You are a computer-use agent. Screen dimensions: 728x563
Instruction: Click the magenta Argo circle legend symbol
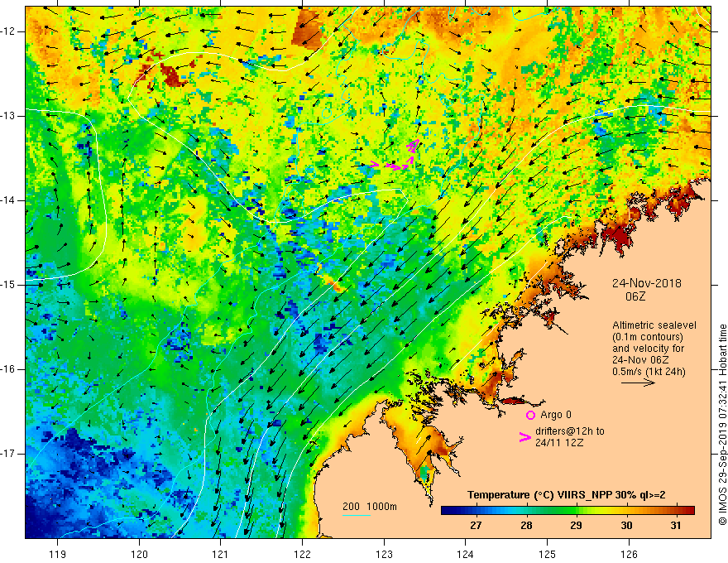pyautogui.click(x=530, y=415)
